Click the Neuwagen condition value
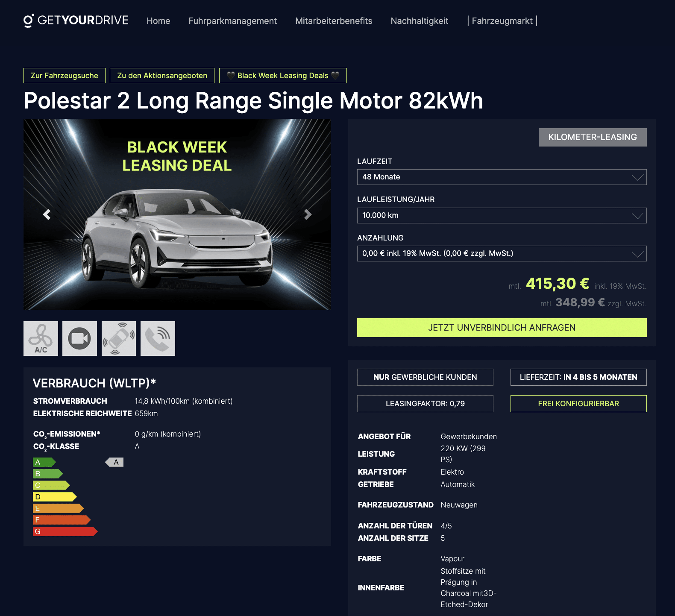 pos(459,505)
